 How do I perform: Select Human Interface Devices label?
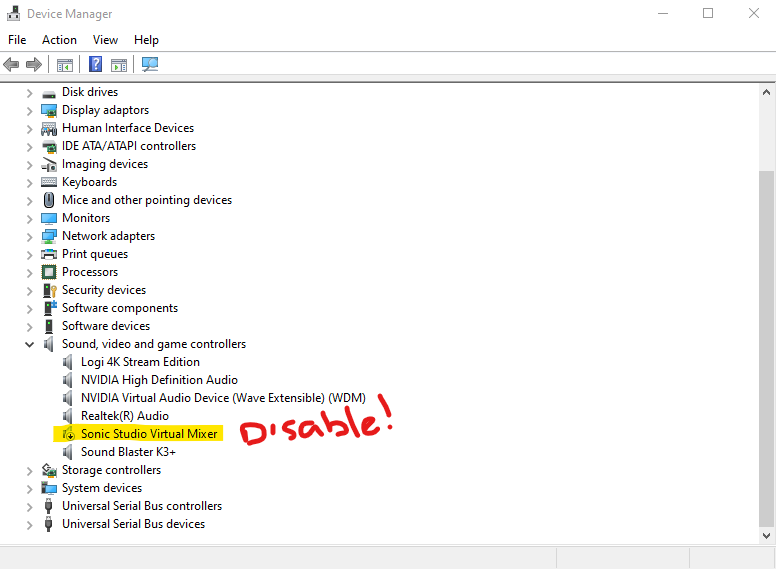128,128
